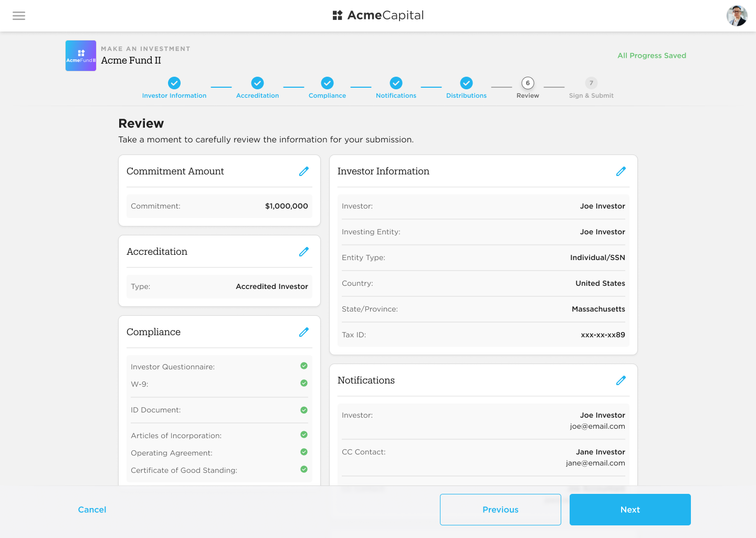This screenshot has height=538, width=756.
Task: Click the joe@email.com address
Action: (597, 426)
